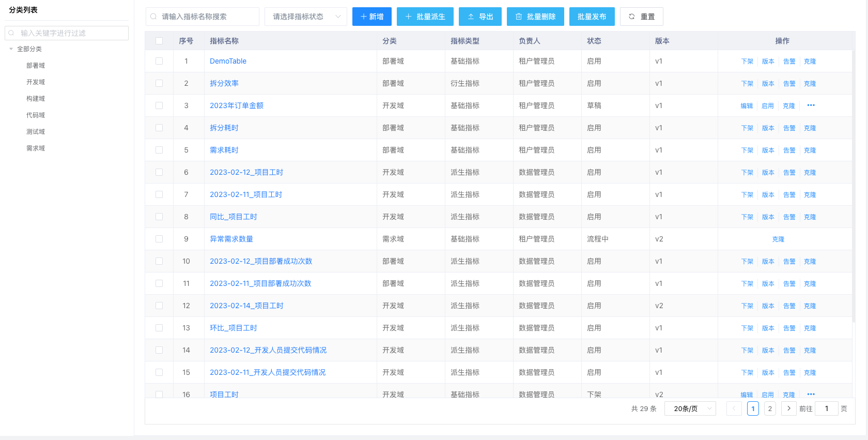This screenshot has width=868, height=440.
Task: Toggle the select-all checkbox in the table header
Action: (159, 41)
